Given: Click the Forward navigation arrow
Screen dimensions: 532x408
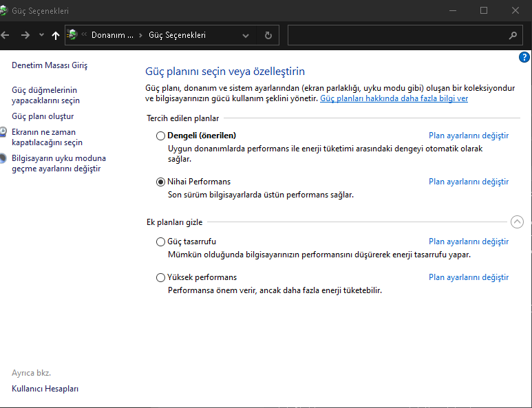Looking at the screenshot, I should click(x=25, y=35).
